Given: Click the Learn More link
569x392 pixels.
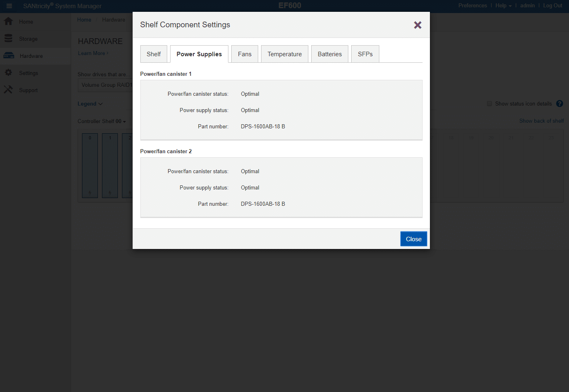Looking at the screenshot, I should (x=93, y=53).
